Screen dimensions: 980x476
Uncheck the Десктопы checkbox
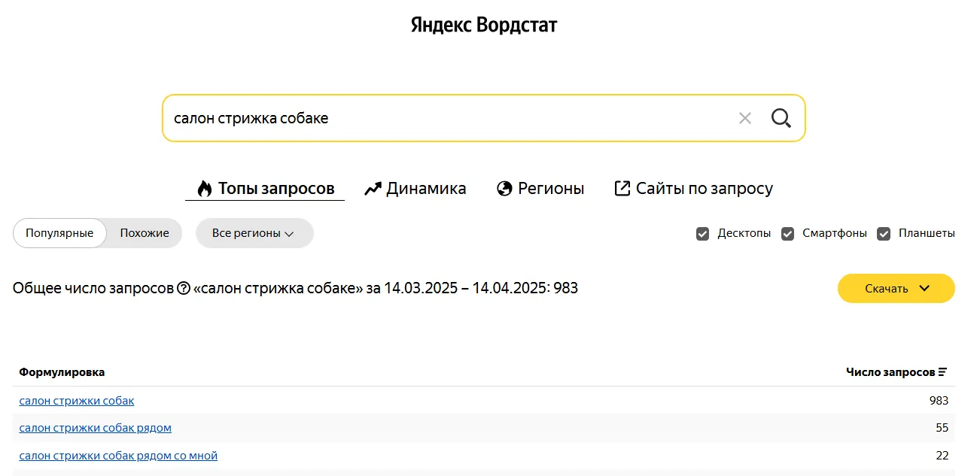click(x=702, y=233)
